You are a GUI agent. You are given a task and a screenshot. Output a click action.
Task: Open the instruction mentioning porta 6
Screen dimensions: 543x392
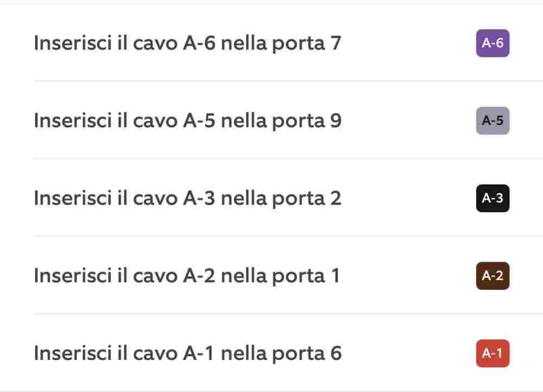click(187, 353)
